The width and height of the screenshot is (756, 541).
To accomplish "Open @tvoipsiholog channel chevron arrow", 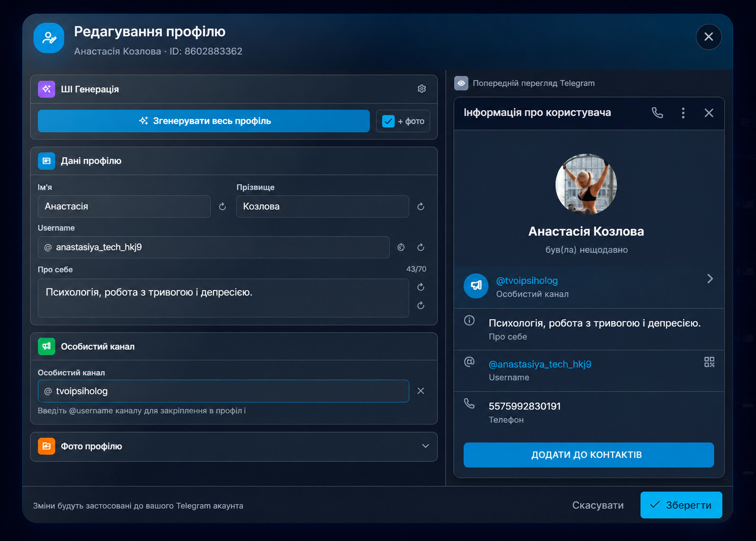I will point(710,279).
